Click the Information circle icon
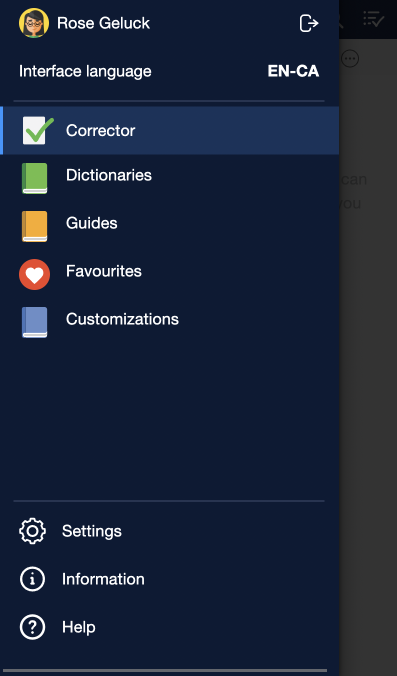Viewport: 397px width, 676px height. point(32,579)
